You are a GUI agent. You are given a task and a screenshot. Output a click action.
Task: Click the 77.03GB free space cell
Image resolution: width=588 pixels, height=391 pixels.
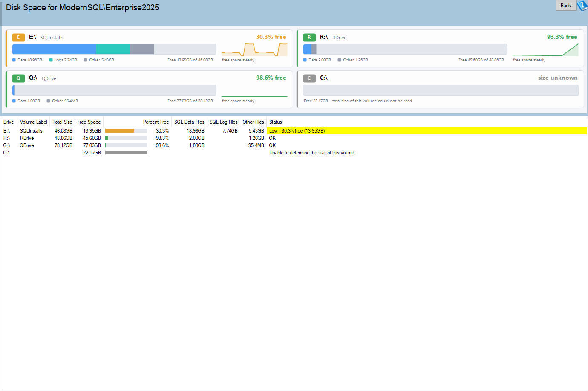(92, 145)
